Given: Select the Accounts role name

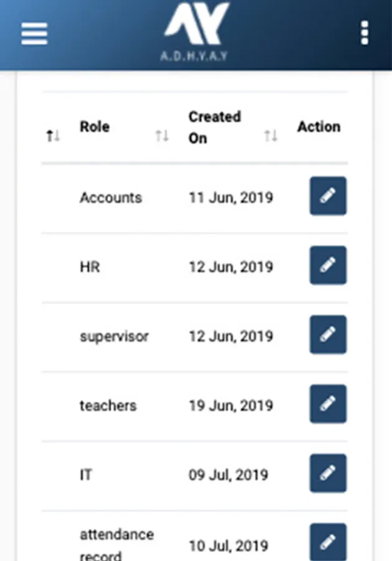Looking at the screenshot, I should [x=111, y=198].
